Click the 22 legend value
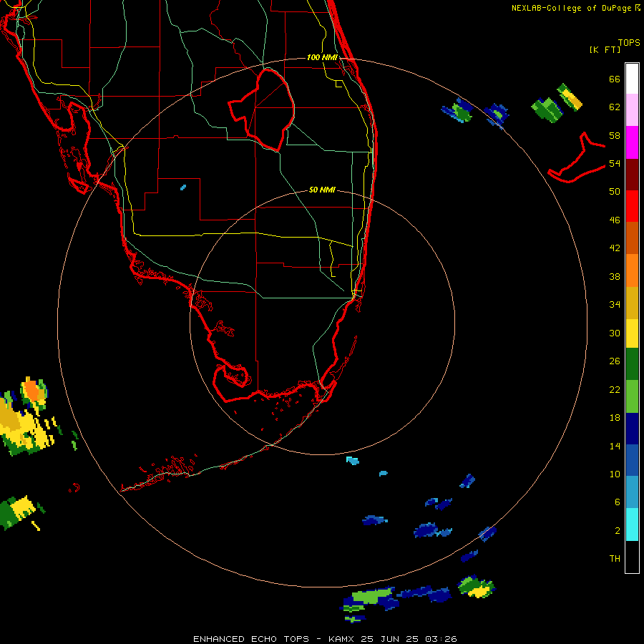Image resolution: width=644 pixels, height=644 pixels. pos(615,389)
